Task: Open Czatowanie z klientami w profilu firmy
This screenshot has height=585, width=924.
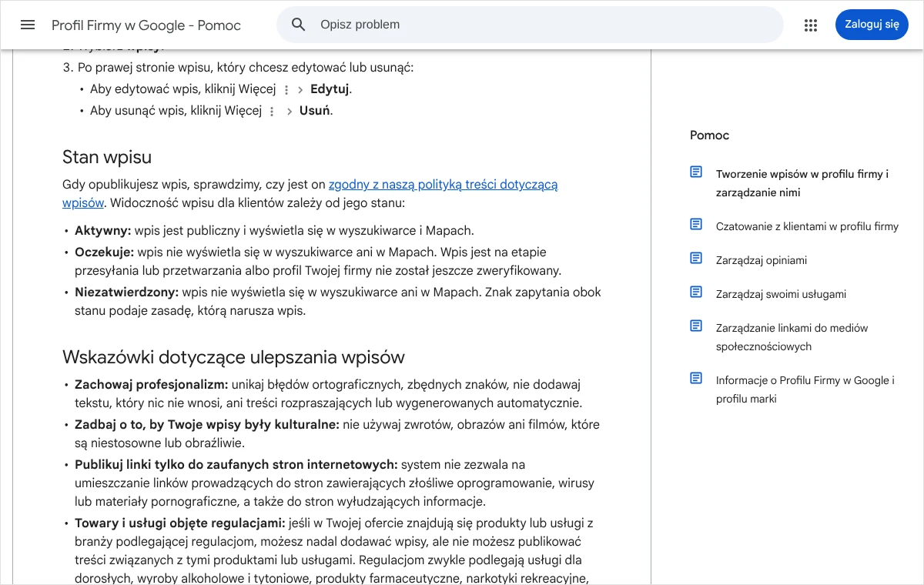Action: coord(807,226)
